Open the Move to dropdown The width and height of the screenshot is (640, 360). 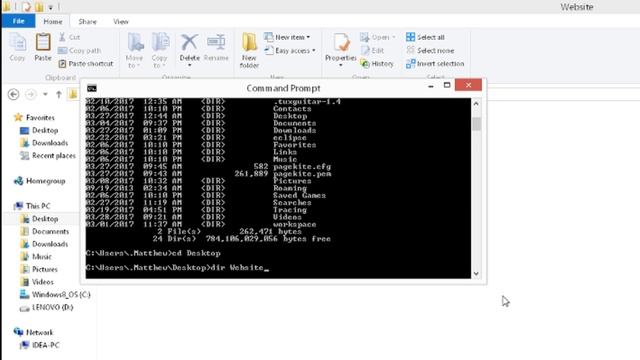[x=135, y=51]
